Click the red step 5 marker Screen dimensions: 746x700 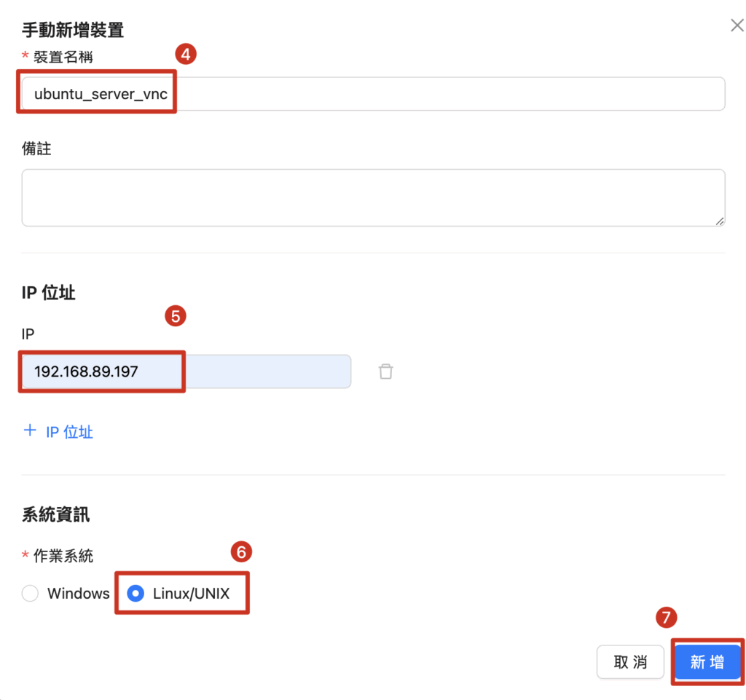tap(176, 317)
